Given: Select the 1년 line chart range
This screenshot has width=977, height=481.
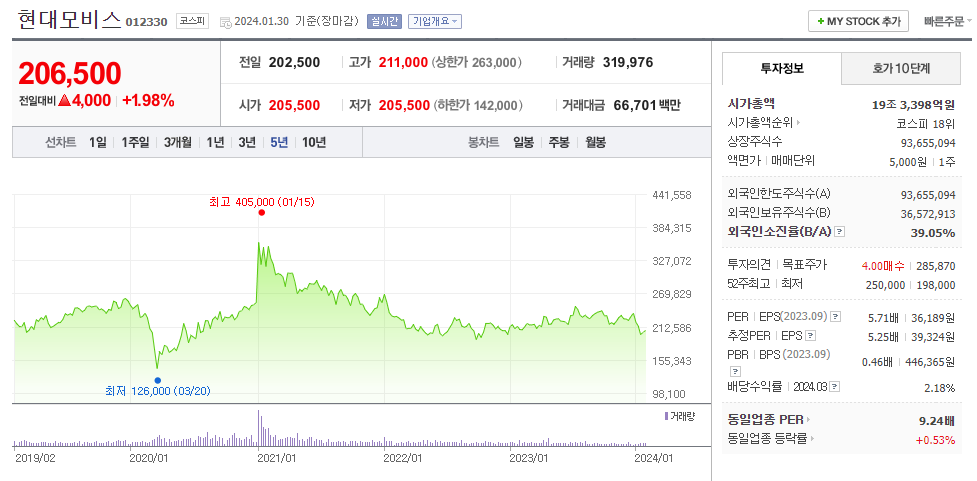Looking at the screenshot, I should click(x=215, y=142).
